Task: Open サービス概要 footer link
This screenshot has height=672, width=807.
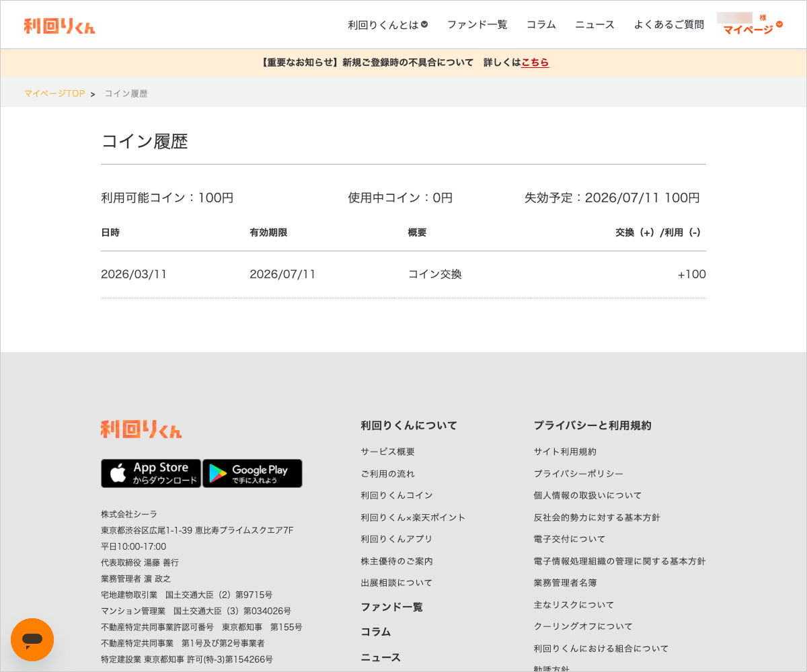Action: (387, 452)
